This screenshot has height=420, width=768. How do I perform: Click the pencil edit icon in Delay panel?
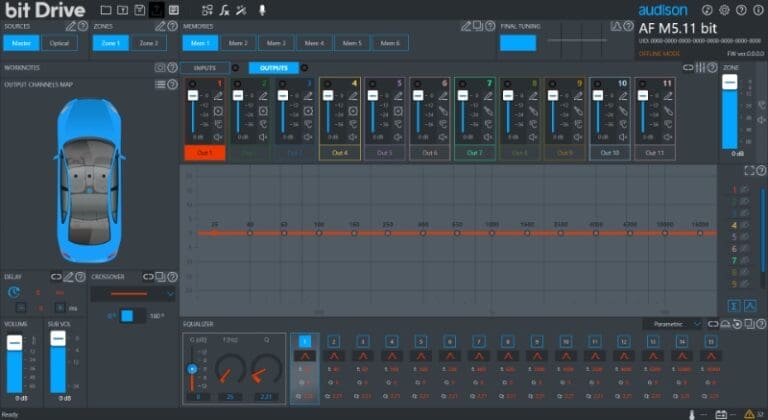click(69, 276)
